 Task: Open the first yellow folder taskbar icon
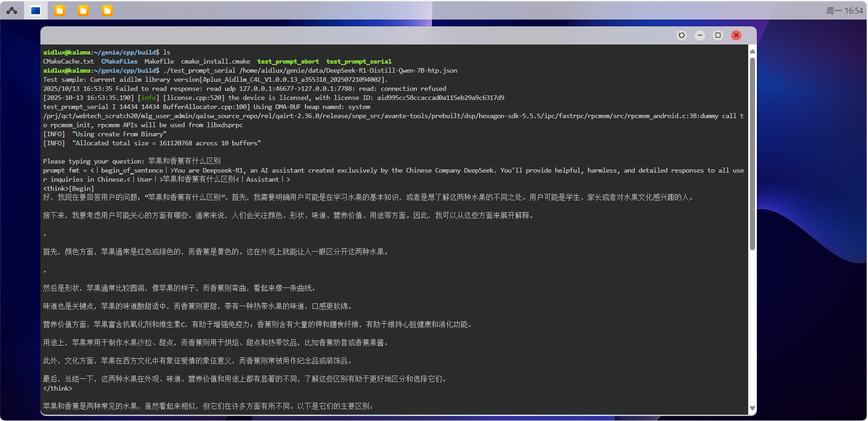coord(59,10)
